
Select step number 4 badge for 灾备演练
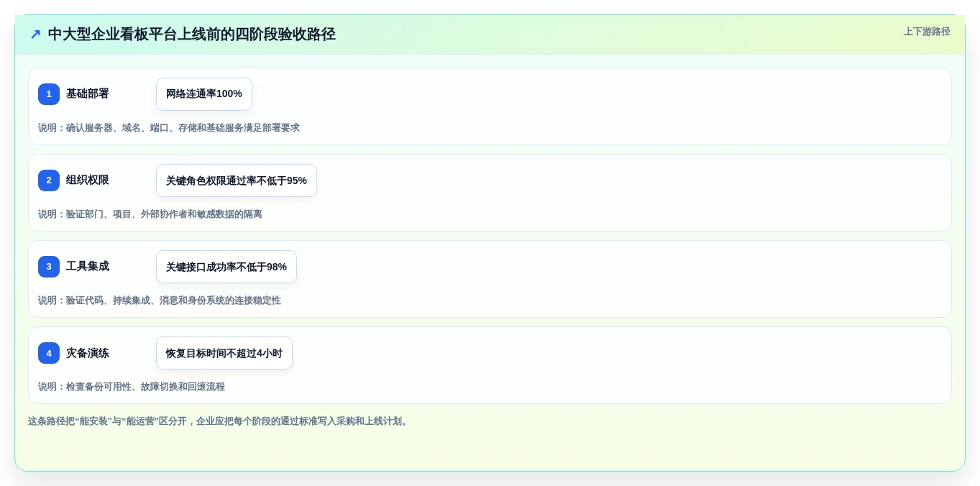point(49,353)
